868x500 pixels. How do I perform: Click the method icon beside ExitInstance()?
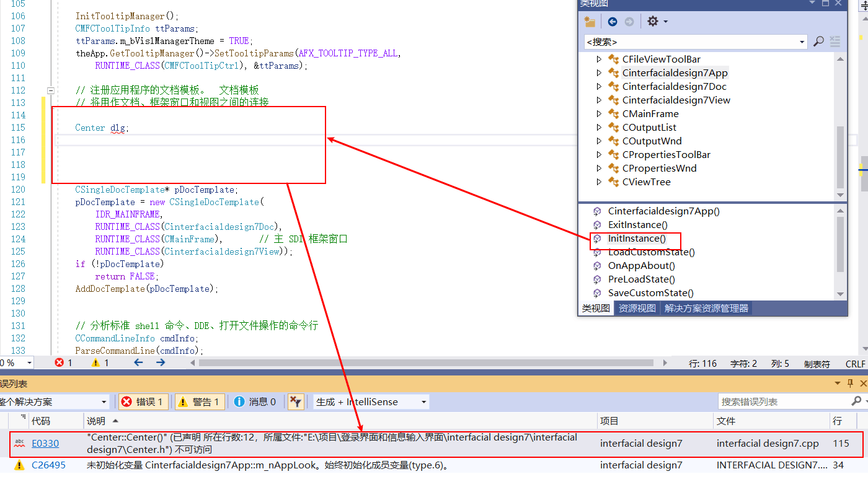597,225
